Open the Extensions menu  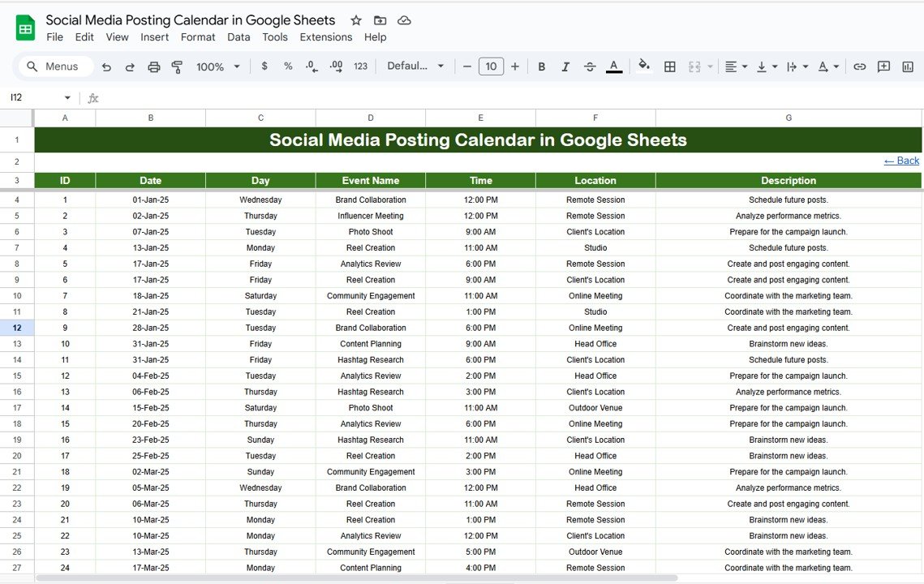click(325, 37)
